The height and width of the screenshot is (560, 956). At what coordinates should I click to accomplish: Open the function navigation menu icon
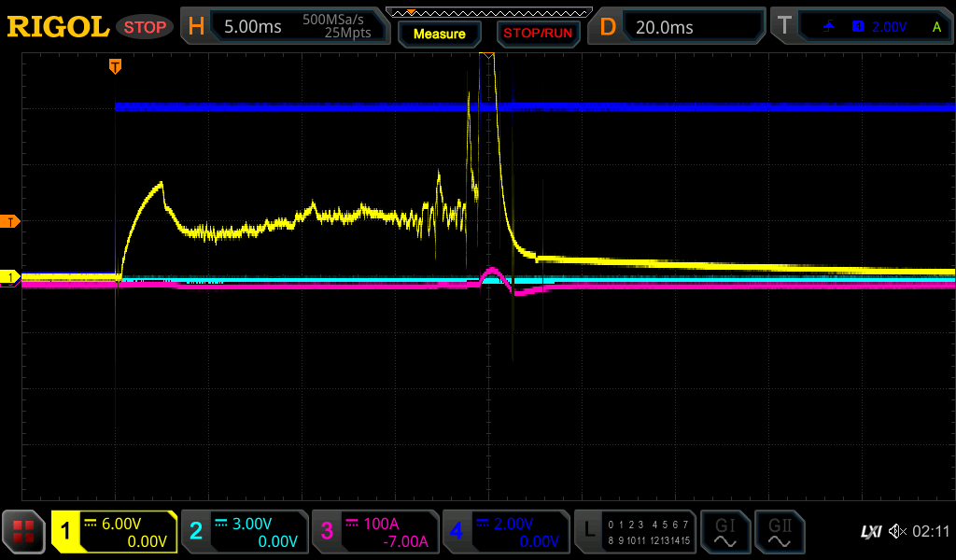point(23,531)
